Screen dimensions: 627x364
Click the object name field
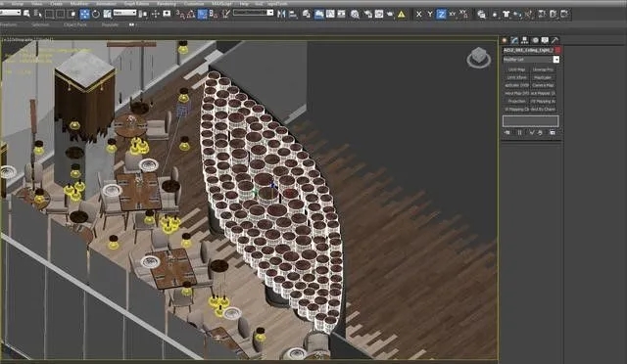click(x=528, y=50)
